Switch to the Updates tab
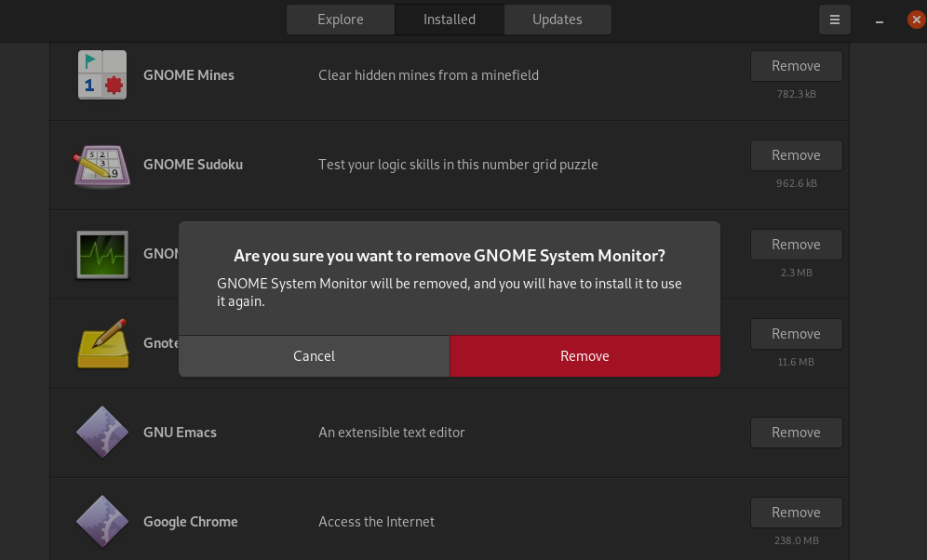Screen dimensions: 927x560 (558, 20)
